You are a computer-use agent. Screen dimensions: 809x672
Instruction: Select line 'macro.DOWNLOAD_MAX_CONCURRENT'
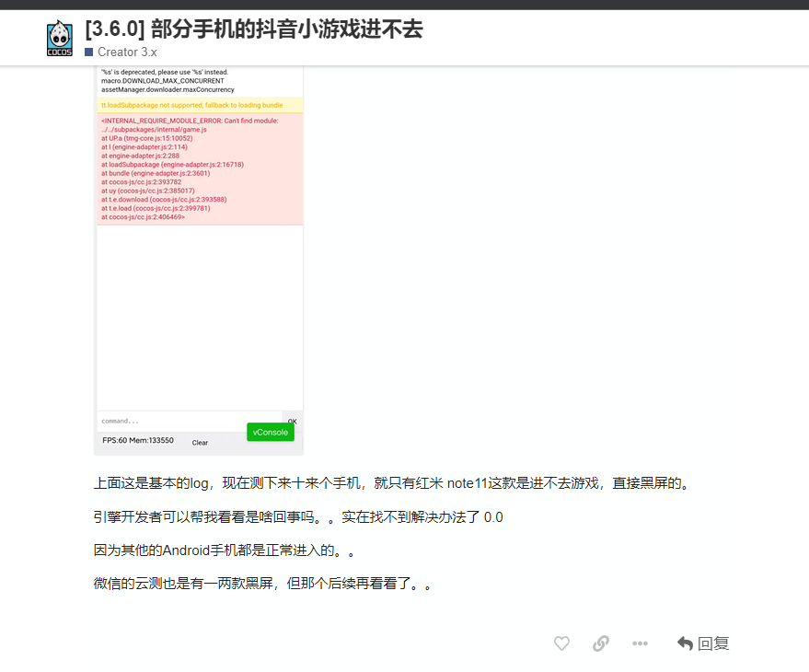163,81
